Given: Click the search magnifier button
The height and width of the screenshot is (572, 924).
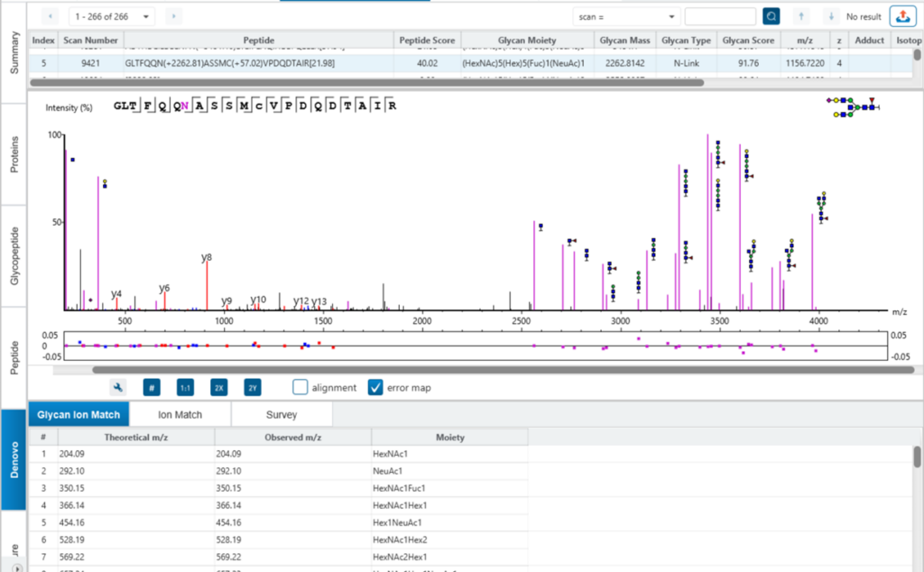Looking at the screenshot, I should click(x=771, y=16).
